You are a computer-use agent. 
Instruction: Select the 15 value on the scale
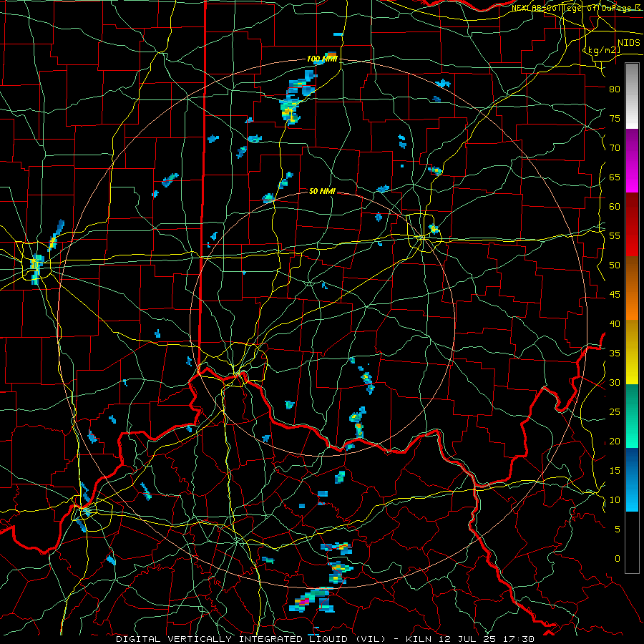click(615, 471)
